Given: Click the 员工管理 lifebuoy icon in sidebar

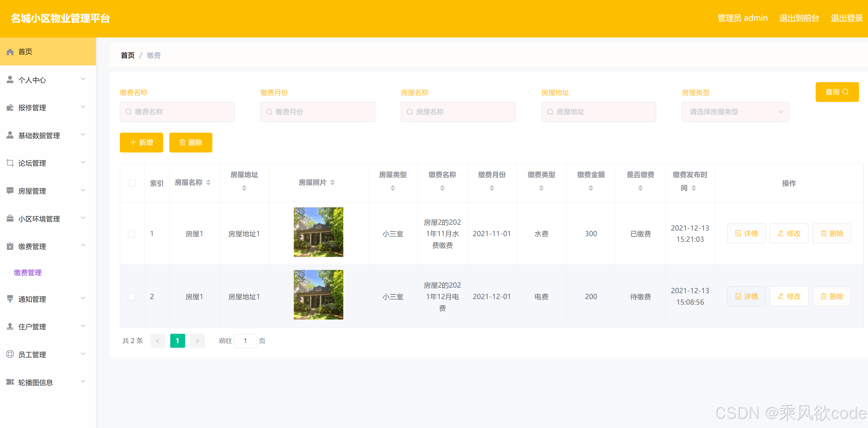Looking at the screenshot, I should coord(10,354).
